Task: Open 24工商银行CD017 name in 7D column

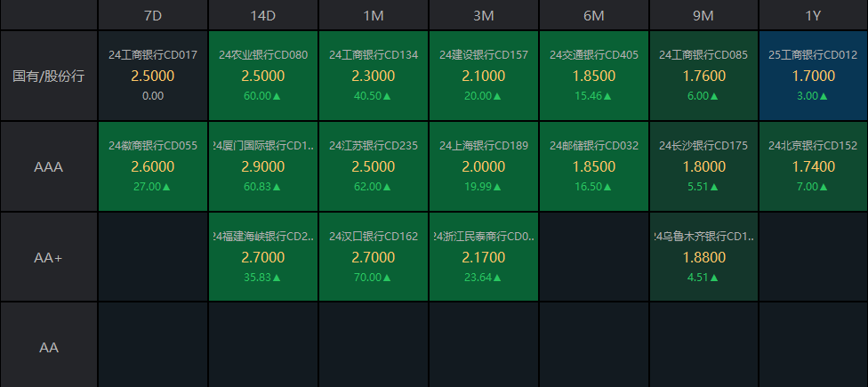Action: point(153,55)
